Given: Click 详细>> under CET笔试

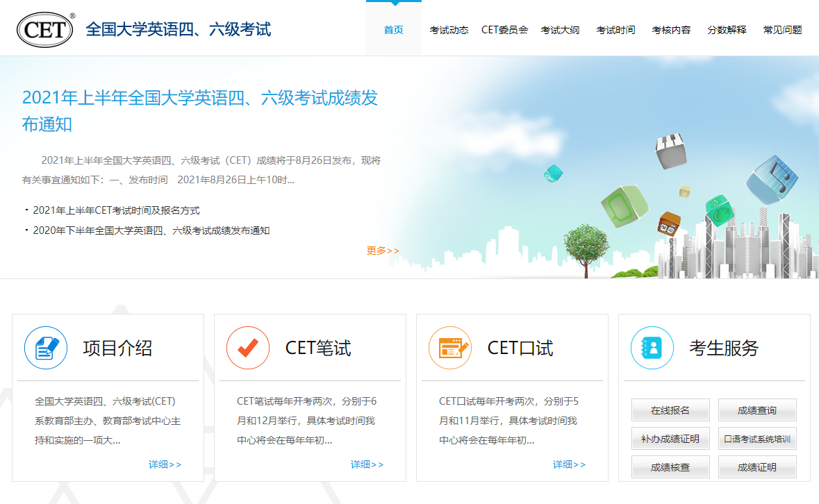Looking at the screenshot, I should click(367, 464).
